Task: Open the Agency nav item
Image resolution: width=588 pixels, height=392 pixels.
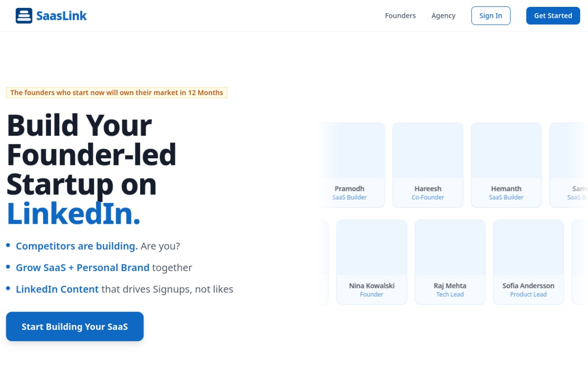Action: (x=443, y=16)
